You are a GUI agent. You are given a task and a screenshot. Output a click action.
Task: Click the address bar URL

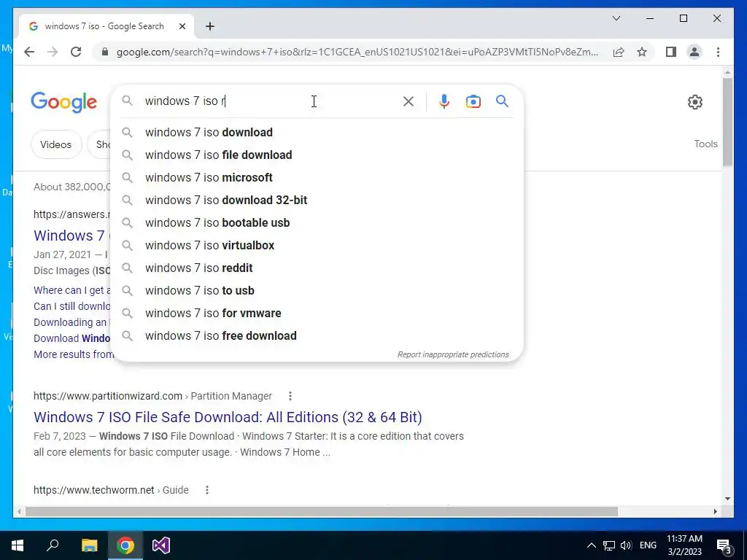(357, 52)
